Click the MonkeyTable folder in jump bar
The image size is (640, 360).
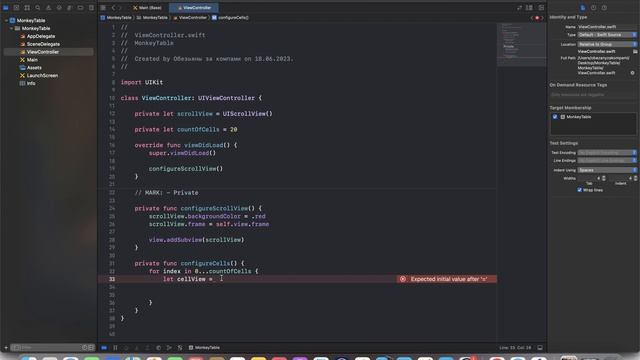point(152,18)
